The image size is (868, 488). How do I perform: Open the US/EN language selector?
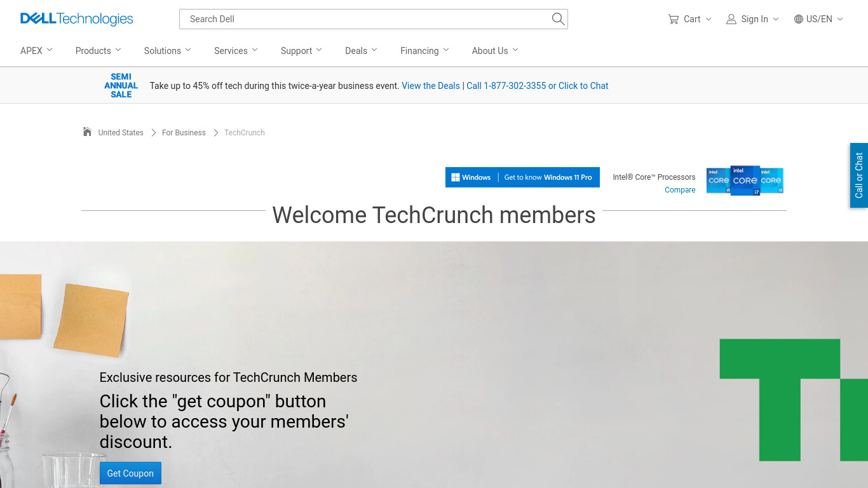coord(819,19)
